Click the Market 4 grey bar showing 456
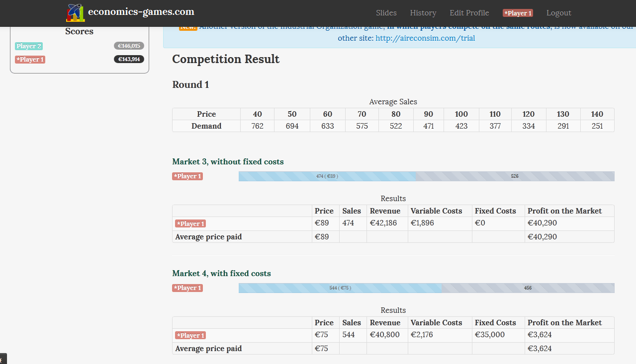This screenshot has width=636, height=364. point(528,288)
